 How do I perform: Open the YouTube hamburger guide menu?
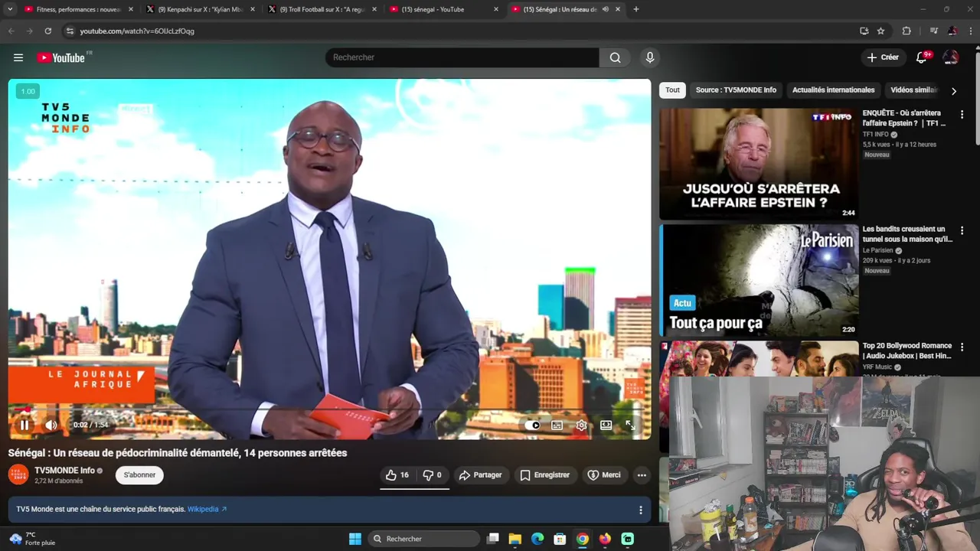(18, 57)
